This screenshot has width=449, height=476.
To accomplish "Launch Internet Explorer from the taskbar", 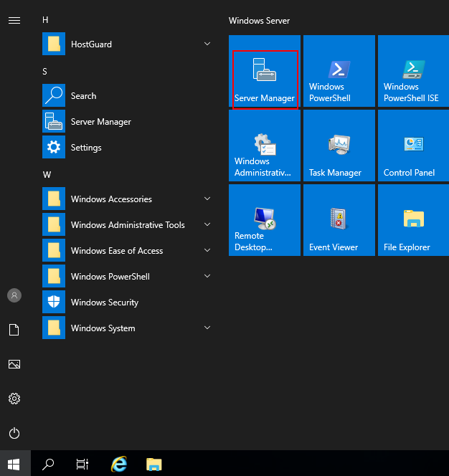I will (119, 464).
